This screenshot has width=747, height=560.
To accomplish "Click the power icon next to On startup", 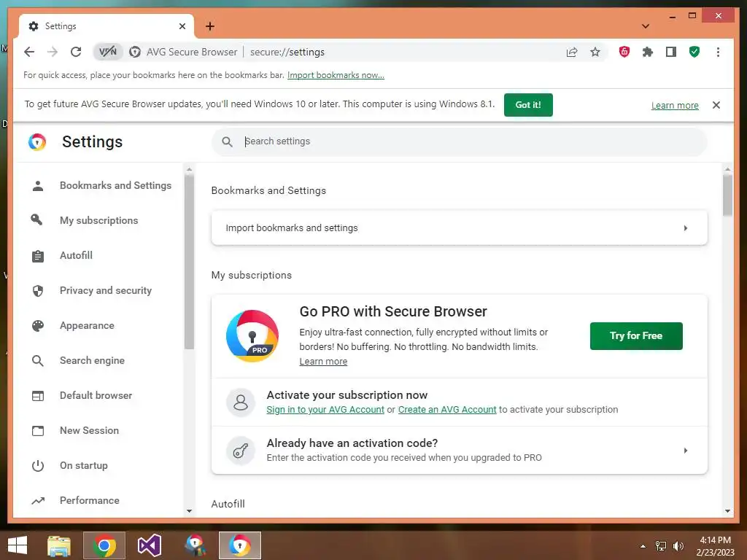I will click(x=38, y=466).
